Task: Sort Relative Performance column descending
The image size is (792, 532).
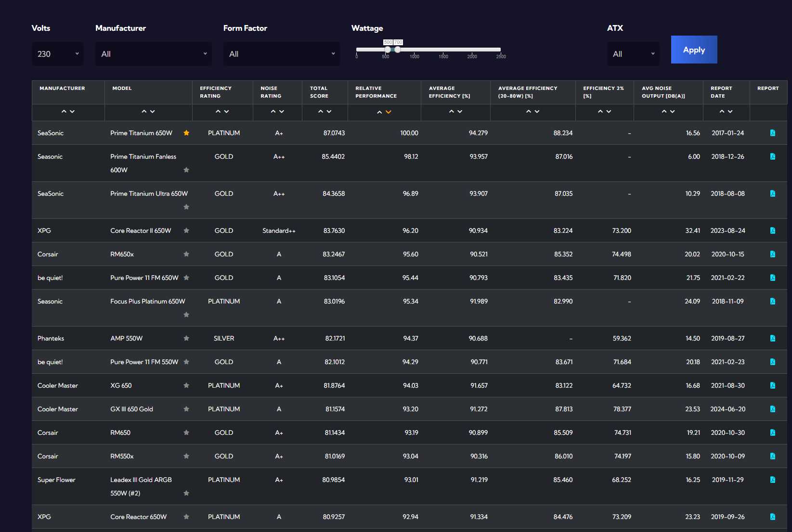Action: tap(389, 112)
